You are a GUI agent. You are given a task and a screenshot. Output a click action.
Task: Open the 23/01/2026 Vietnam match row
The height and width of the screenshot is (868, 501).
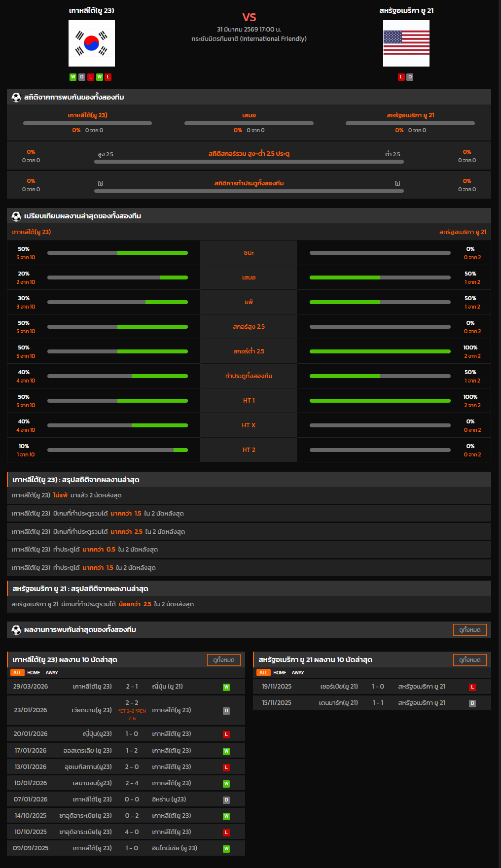coord(126,710)
